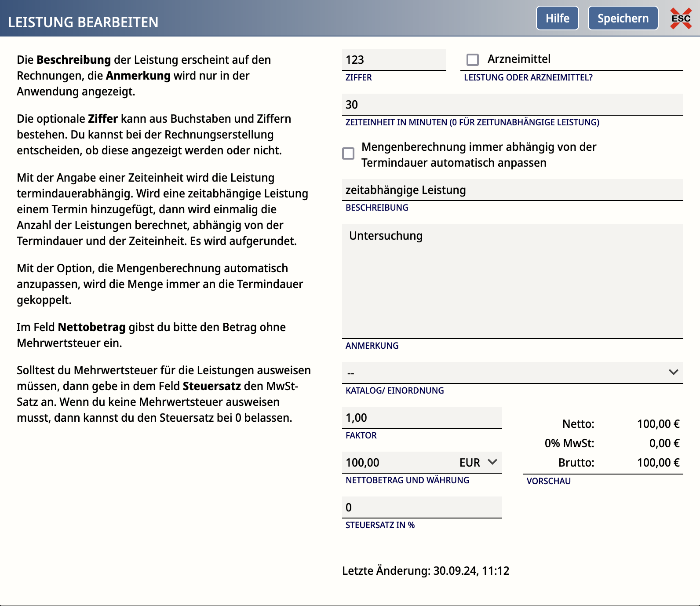The image size is (700, 606).
Task: Save the Leistung with Speichern
Action: tap(623, 18)
